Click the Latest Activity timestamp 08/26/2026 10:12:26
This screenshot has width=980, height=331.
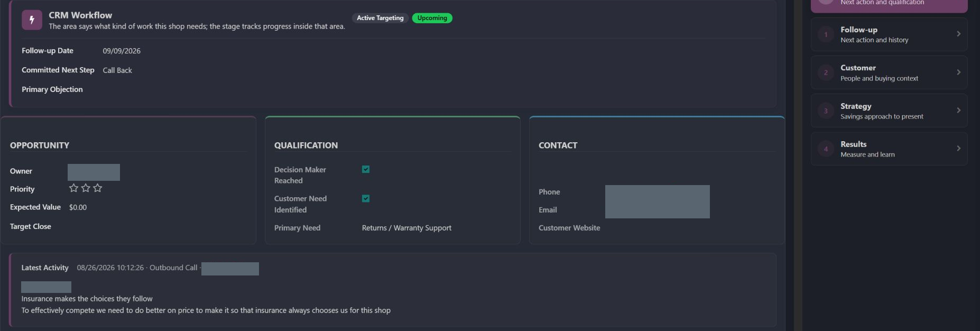coord(110,268)
